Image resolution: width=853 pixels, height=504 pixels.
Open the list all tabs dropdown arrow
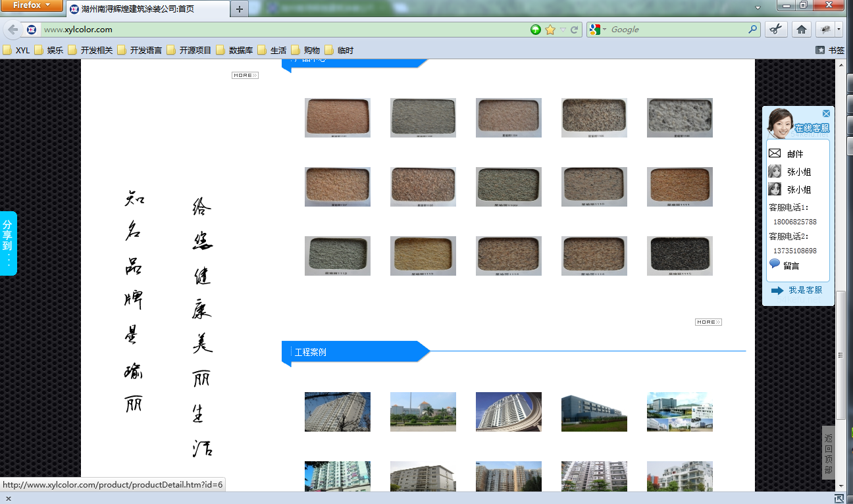[x=758, y=8]
